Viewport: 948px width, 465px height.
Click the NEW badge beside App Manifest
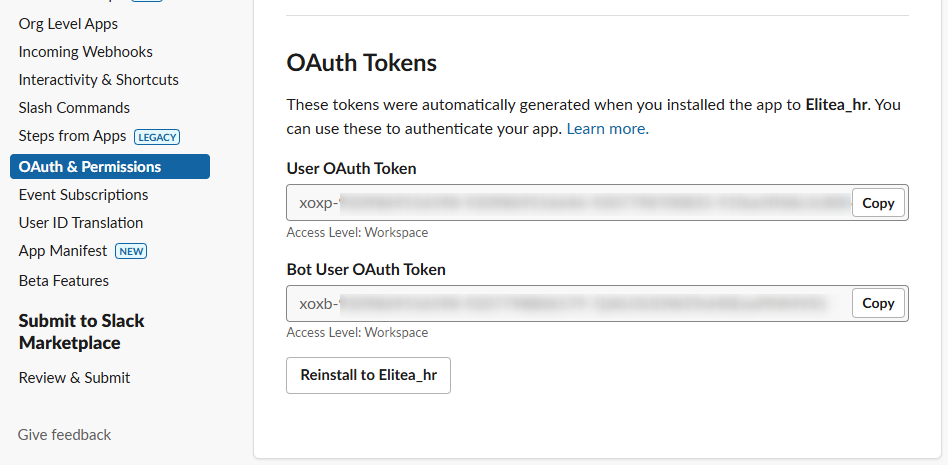[131, 251]
